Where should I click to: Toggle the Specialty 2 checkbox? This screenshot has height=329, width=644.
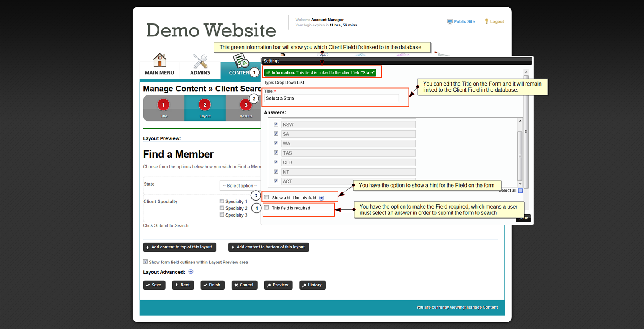pyautogui.click(x=222, y=208)
